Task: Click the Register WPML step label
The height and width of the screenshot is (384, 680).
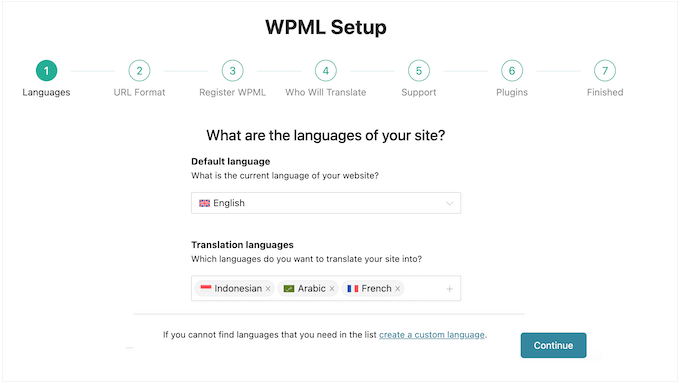Action: click(x=232, y=92)
